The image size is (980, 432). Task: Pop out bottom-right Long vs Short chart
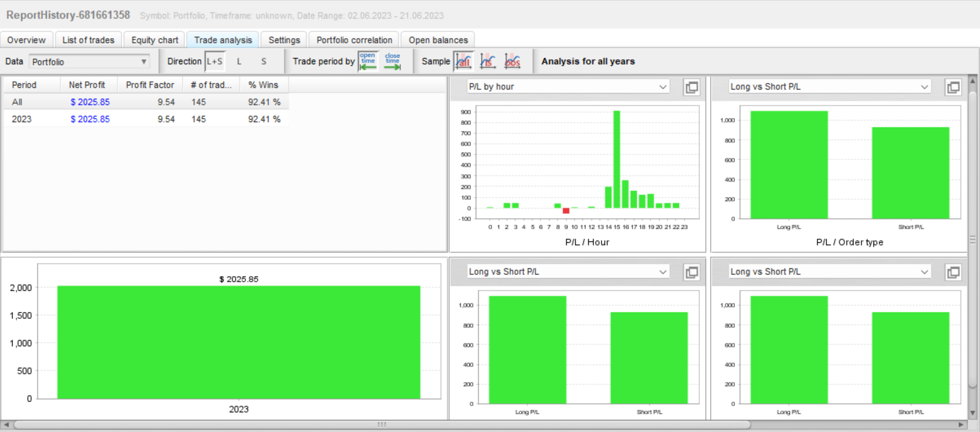pyautogui.click(x=953, y=272)
